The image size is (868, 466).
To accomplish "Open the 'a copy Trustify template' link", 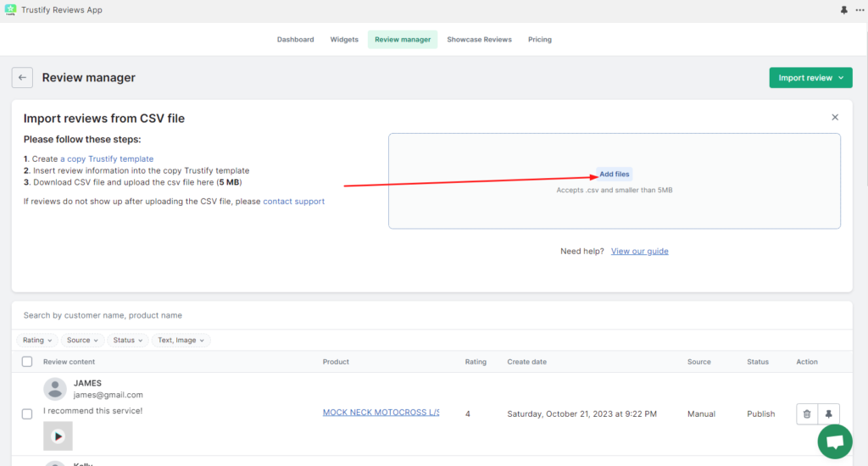I will tap(107, 158).
